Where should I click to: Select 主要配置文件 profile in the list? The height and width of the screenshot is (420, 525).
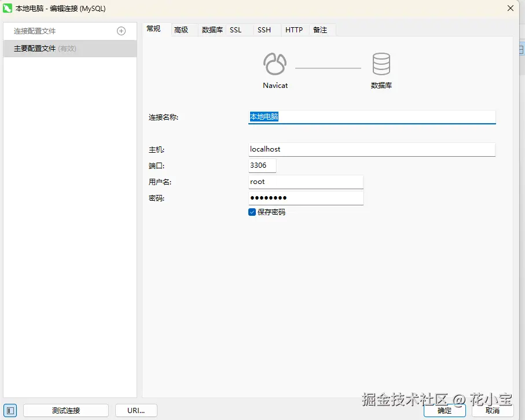pyautogui.click(x=70, y=49)
